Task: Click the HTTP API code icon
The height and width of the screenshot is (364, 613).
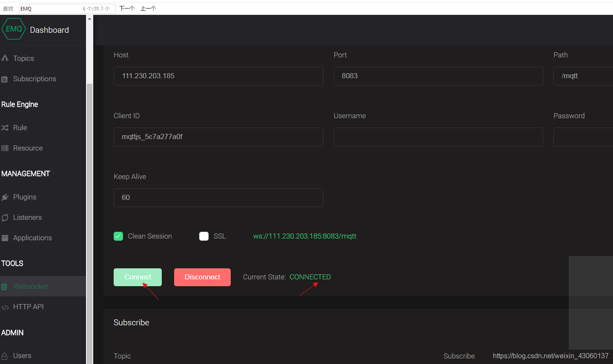Action: coord(5,307)
